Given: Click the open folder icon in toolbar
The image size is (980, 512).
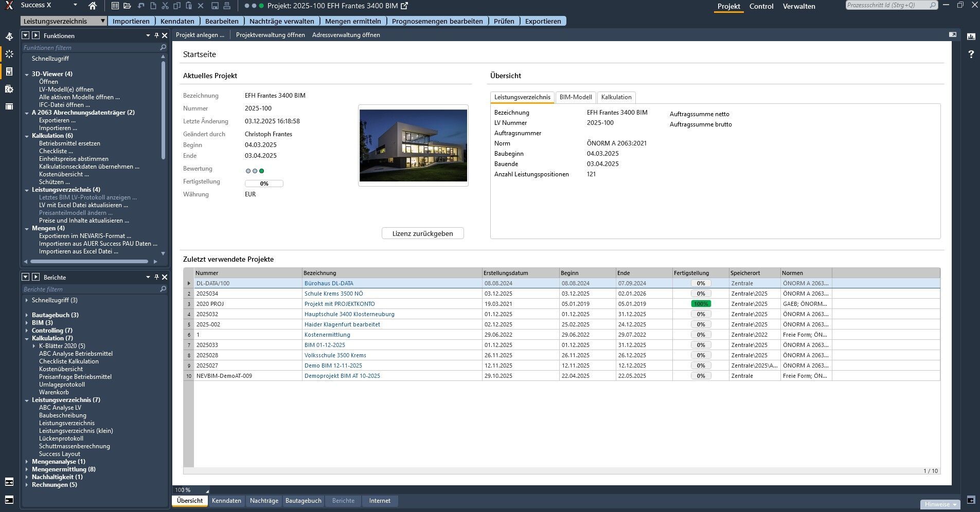Looking at the screenshot, I should pyautogui.click(x=127, y=6).
